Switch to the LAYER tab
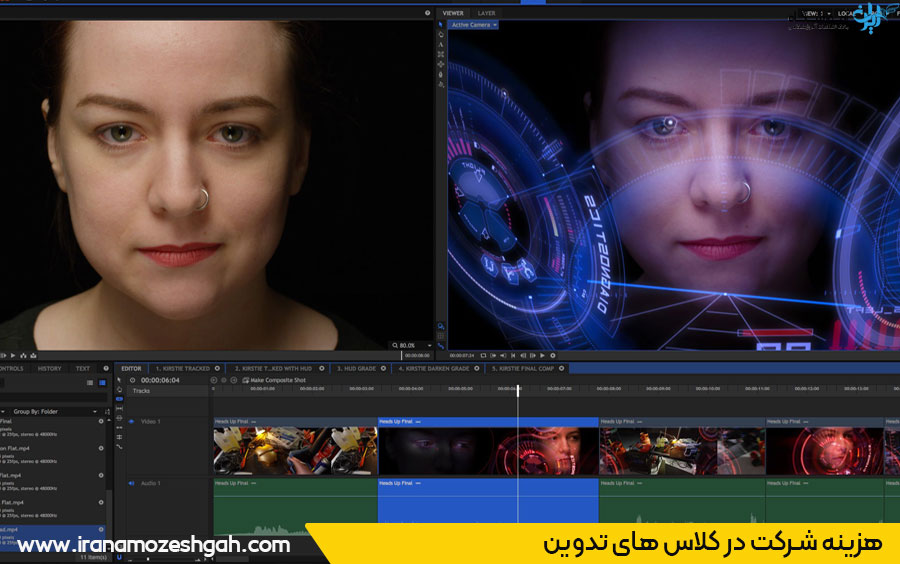This screenshot has height=564, width=900. coord(486,13)
